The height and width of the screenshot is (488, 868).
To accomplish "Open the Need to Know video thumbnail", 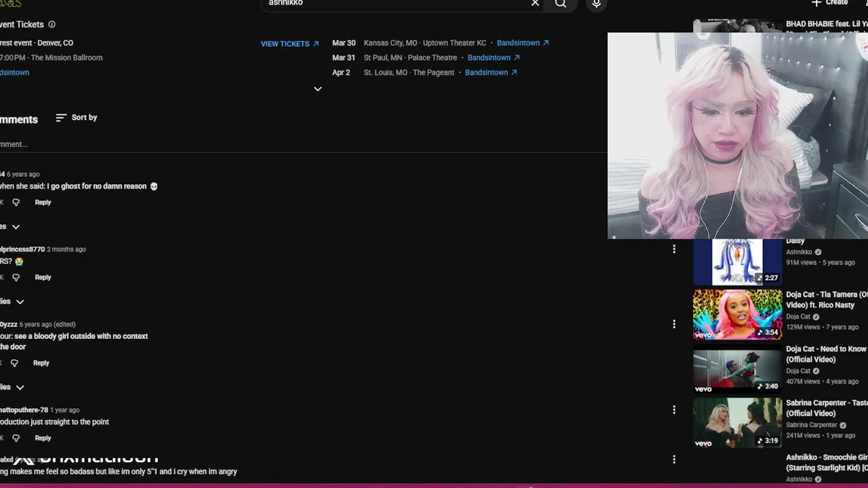I will [x=738, y=369].
